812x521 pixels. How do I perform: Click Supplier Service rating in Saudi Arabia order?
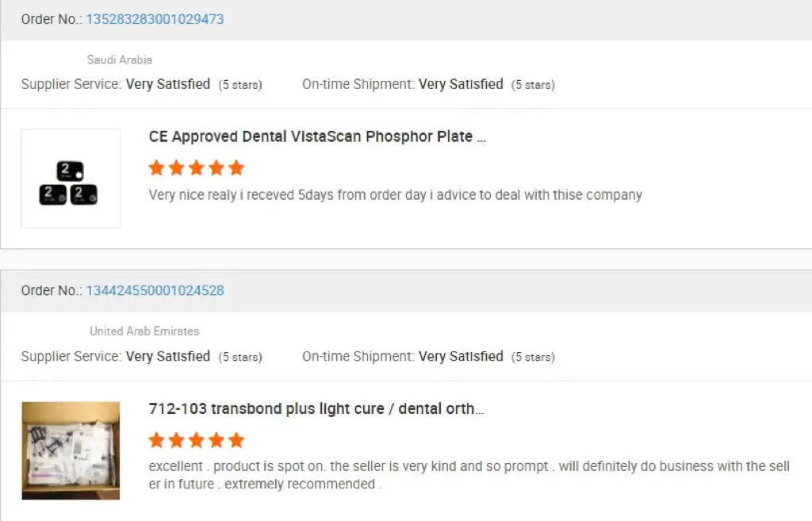pos(168,84)
